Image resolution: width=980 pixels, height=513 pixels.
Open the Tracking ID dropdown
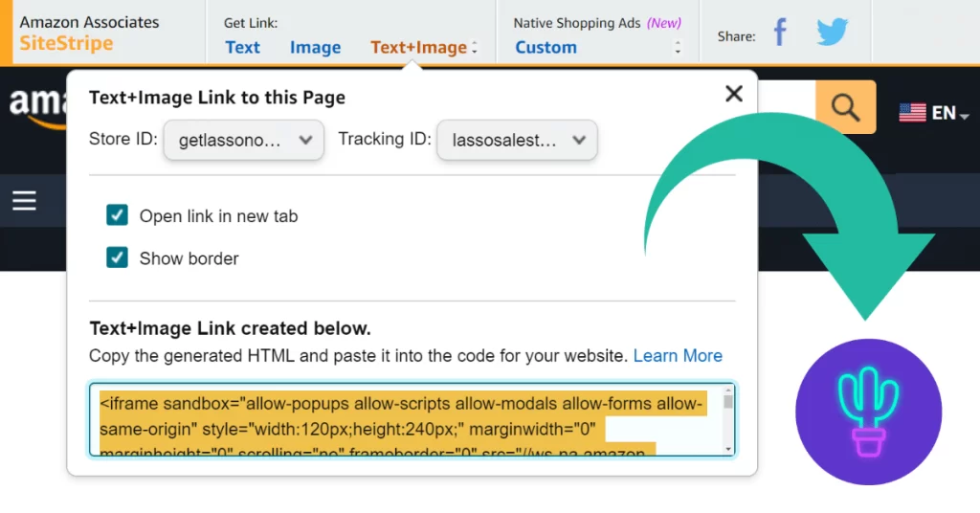pyautogui.click(x=517, y=140)
